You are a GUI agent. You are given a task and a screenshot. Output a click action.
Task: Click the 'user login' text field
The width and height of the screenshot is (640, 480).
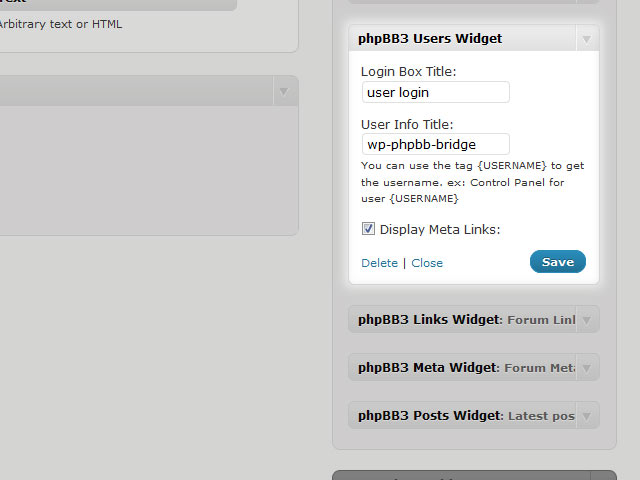(436, 92)
